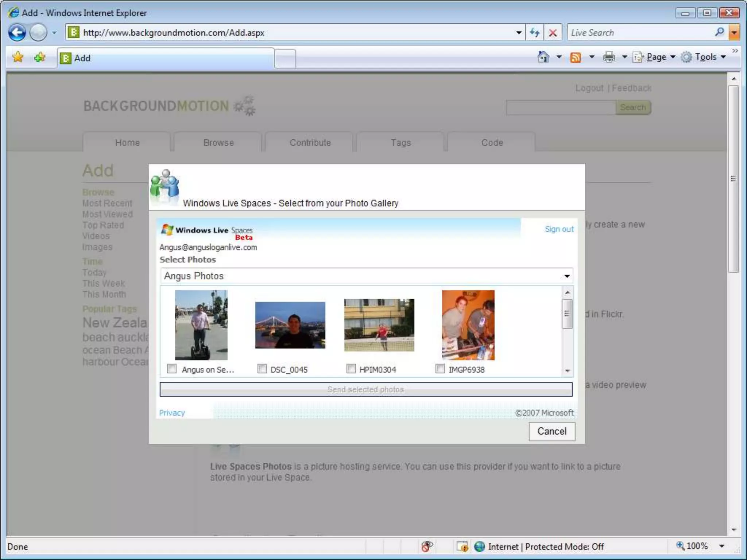Open the search provider dropdown arrow
This screenshot has width=747, height=560.
point(734,33)
